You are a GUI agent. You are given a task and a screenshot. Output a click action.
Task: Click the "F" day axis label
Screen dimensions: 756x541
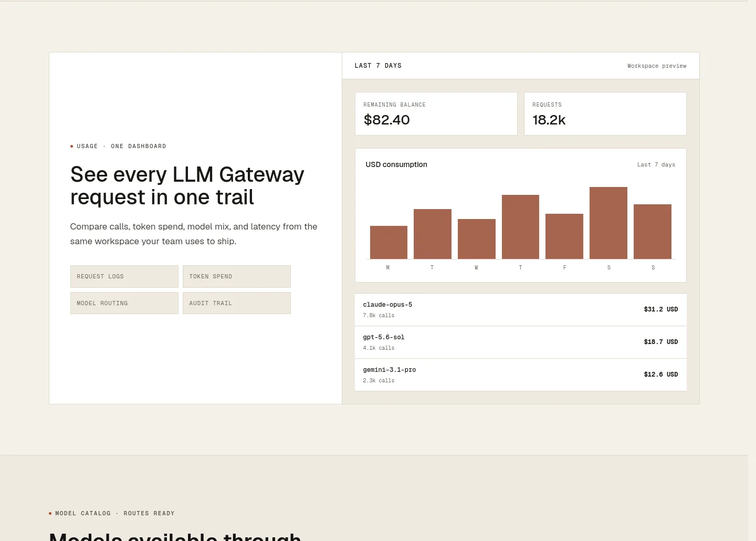point(565,267)
